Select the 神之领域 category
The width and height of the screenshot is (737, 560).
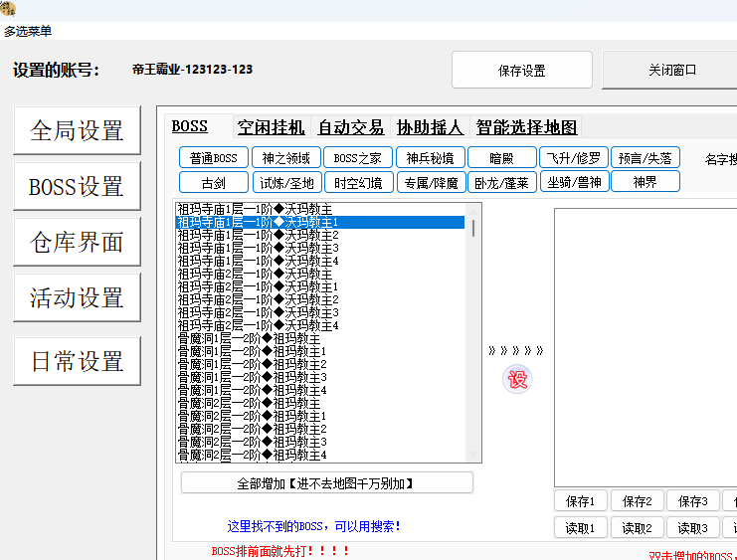click(286, 158)
